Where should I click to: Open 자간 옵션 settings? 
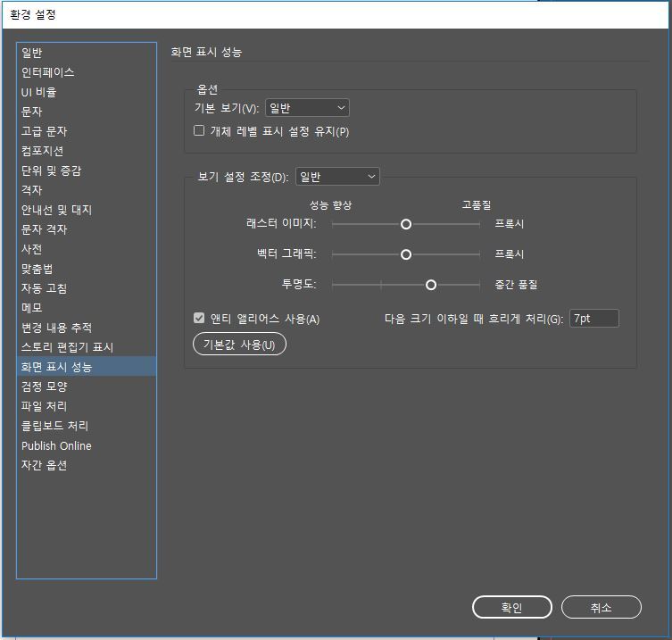[x=87, y=465]
